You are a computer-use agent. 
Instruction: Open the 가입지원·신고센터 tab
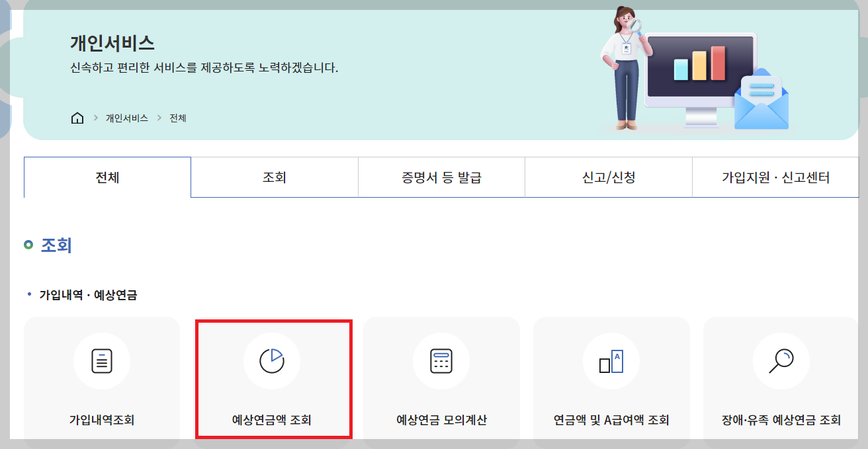coord(775,177)
